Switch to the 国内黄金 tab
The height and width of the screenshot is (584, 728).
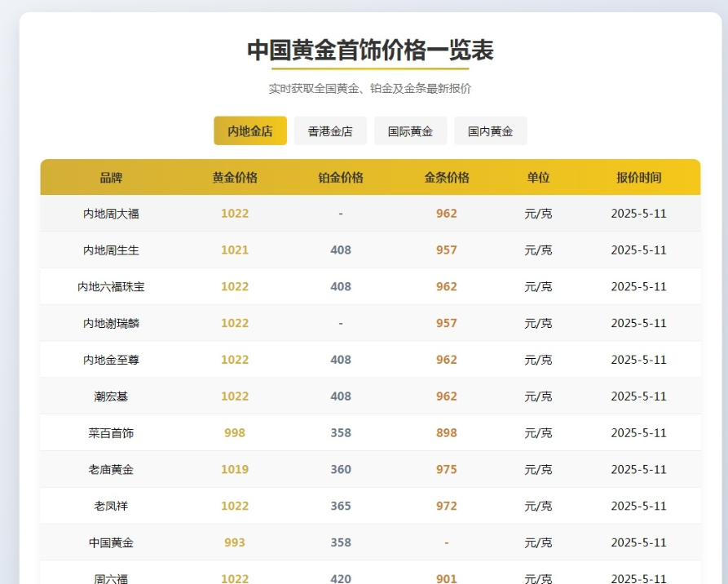tap(490, 131)
